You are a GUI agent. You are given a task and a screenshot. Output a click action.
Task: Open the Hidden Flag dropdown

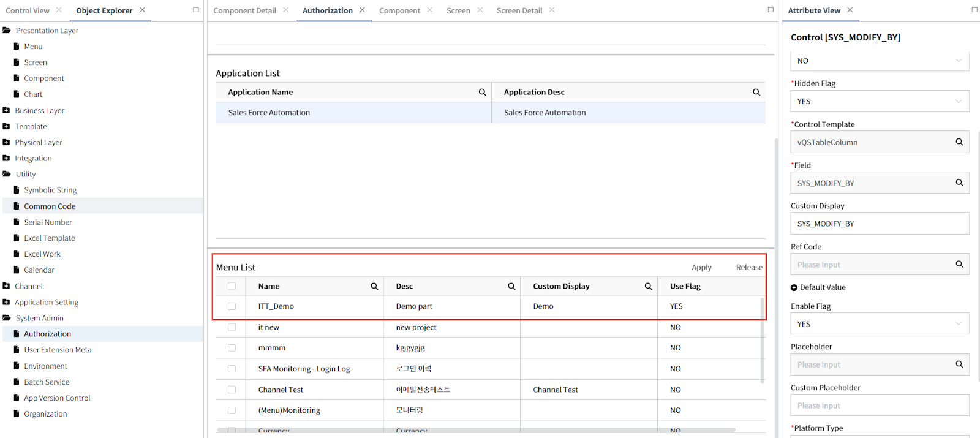pos(880,101)
